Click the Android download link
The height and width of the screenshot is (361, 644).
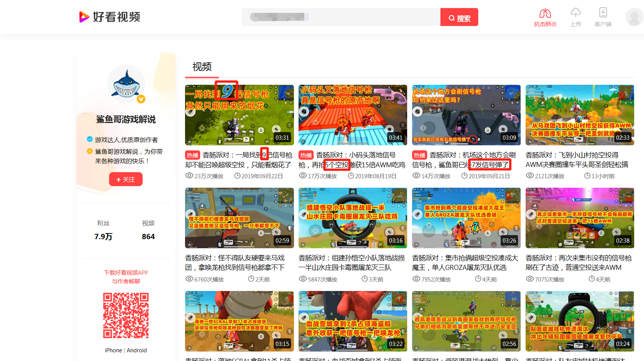(x=137, y=350)
